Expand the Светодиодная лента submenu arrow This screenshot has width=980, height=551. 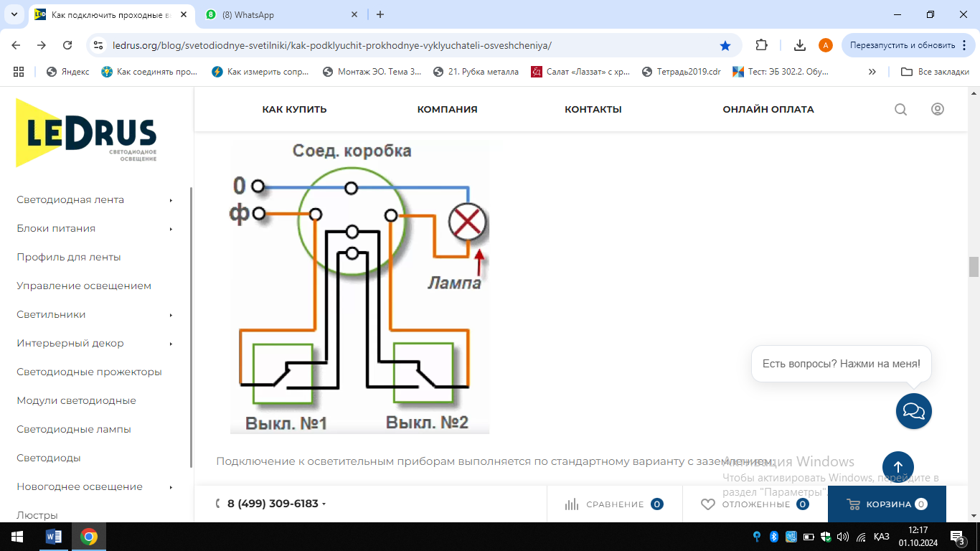click(x=171, y=200)
